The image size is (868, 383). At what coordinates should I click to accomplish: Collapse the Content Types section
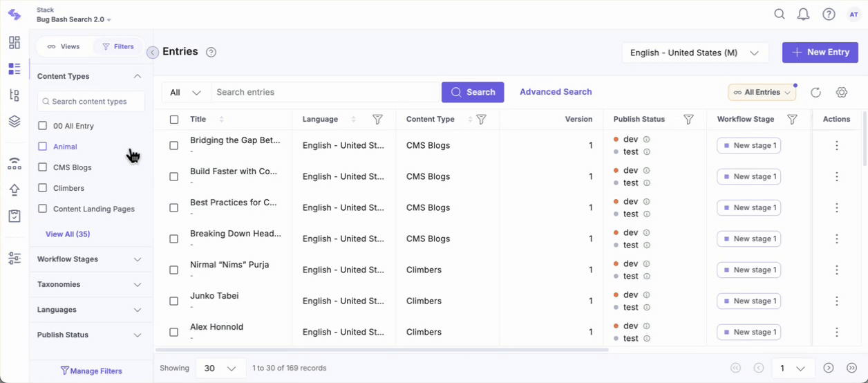(x=138, y=77)
